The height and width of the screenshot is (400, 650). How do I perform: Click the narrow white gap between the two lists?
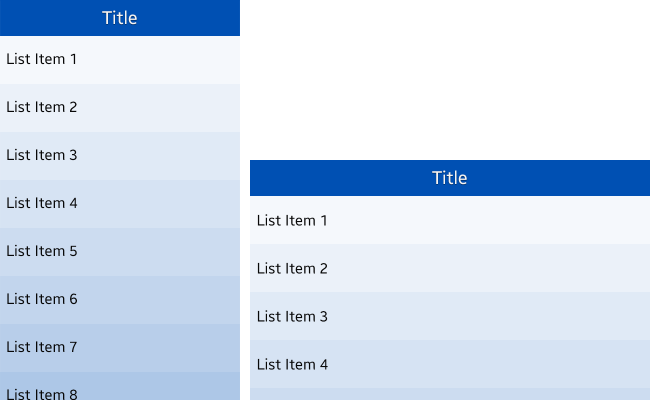tap(245, 280)
